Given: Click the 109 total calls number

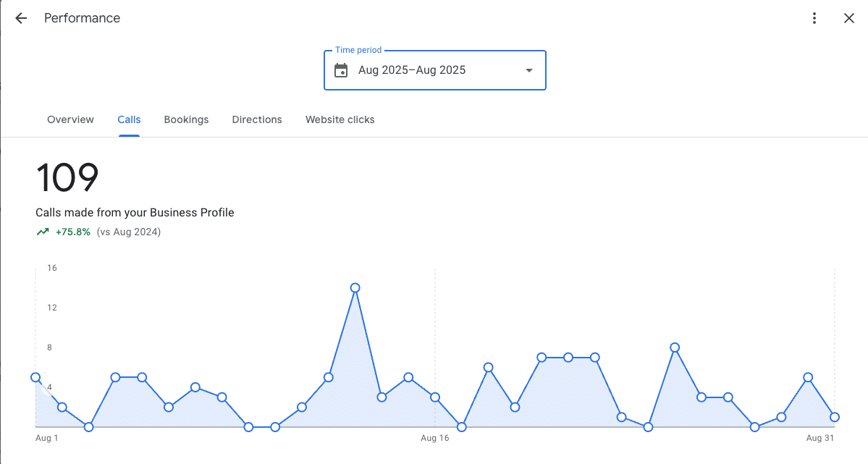Looking at the screenshot, I should click(x=67, y=178).
